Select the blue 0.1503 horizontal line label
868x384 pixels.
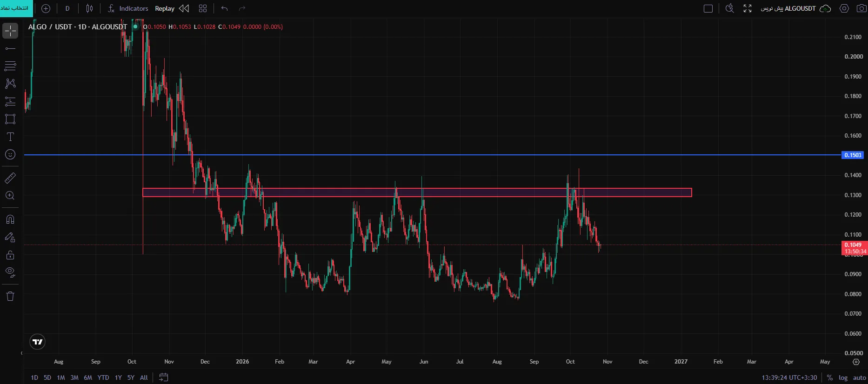coord(853,155)
